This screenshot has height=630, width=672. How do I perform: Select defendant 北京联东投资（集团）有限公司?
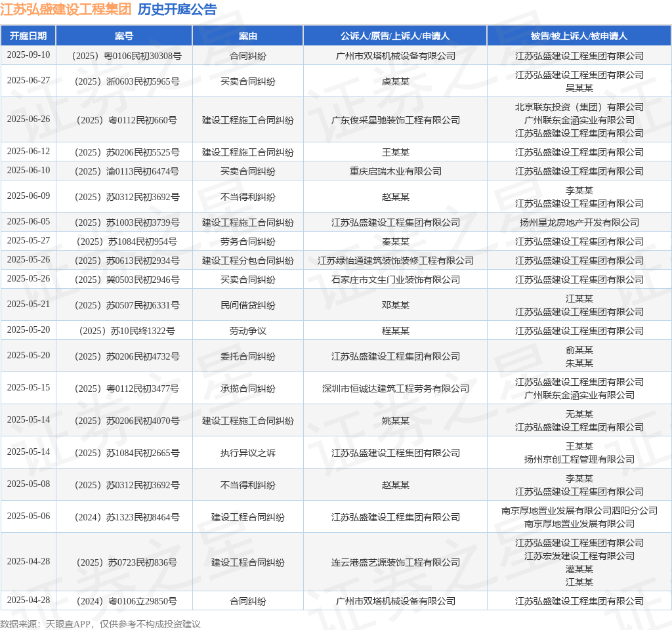coord(579,107)
